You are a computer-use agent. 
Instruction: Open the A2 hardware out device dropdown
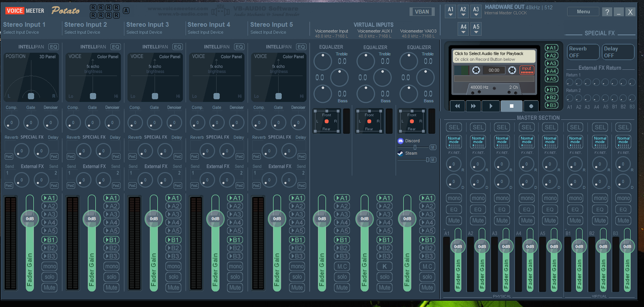click(463, 11)
